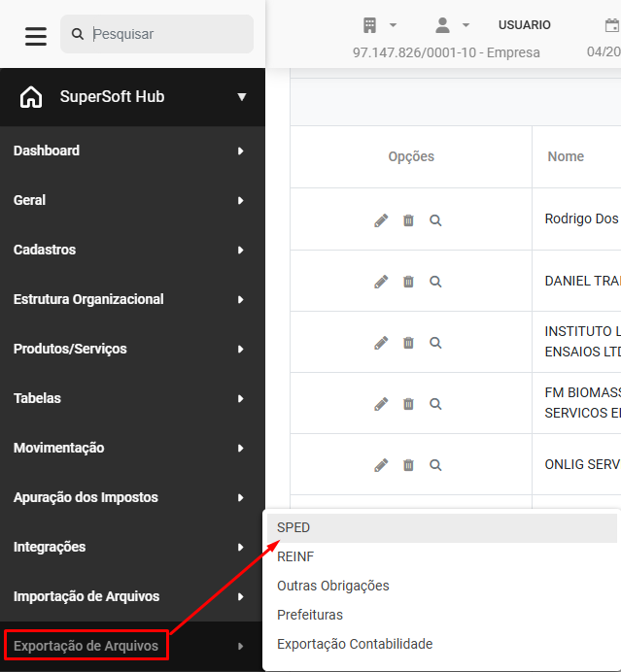Expand the Dashboard menu arrow

(241, 151)
